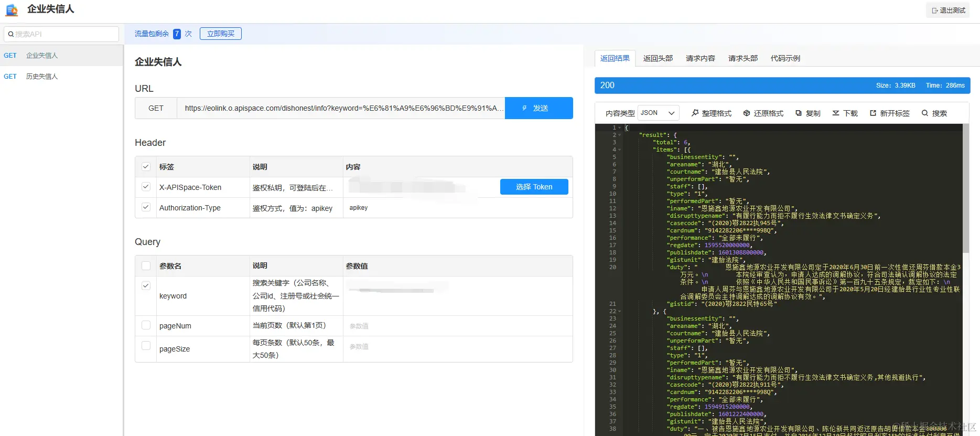Click the app logo icon beside 企业失信人
The width and height of the screenshot is (980, 436).
(12, 9)
